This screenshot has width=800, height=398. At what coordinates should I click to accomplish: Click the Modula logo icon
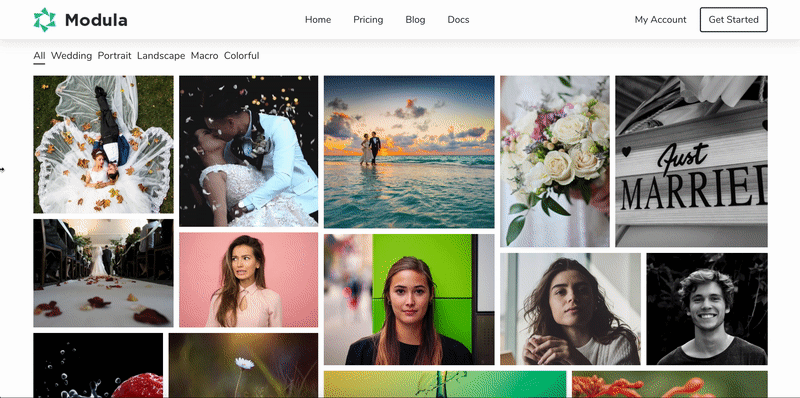point(44,20)
